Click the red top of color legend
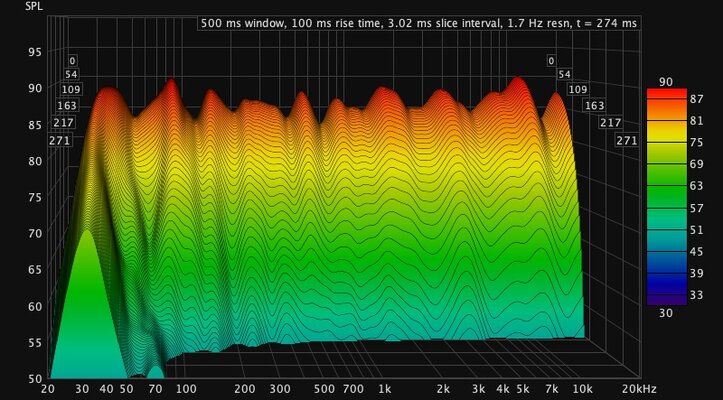 pos(666,94)
